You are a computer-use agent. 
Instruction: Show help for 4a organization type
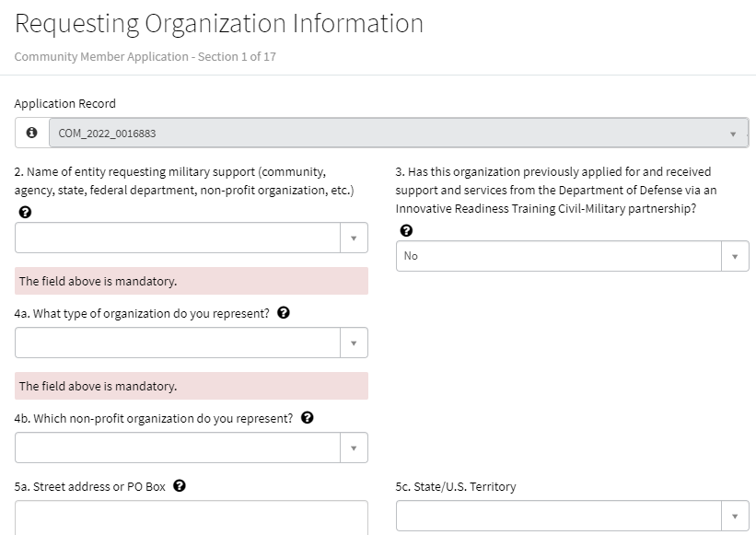click(x=284, y=313)
